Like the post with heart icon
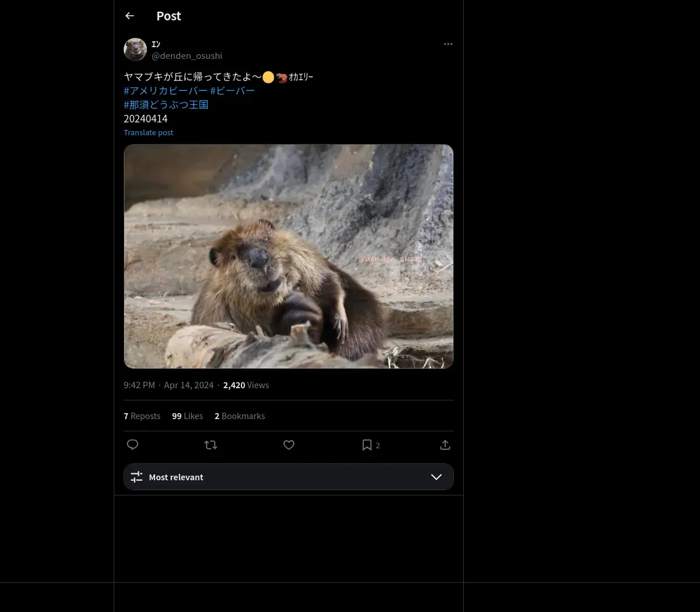The height and width of the screenshot is (612, 700). coord(289,445)
